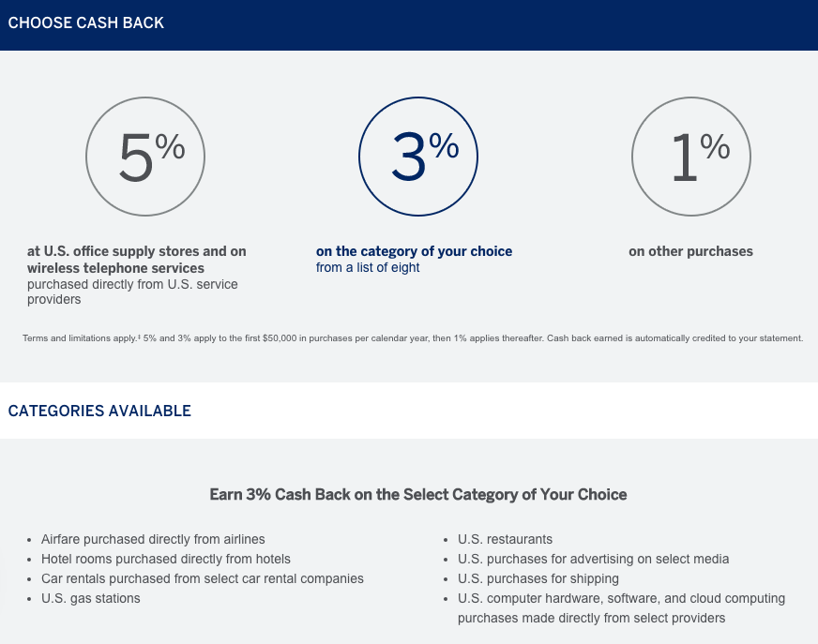This screenshot has height=644, width=818.
Task: Open the Categories Available section header
Action: click(99, 411)
